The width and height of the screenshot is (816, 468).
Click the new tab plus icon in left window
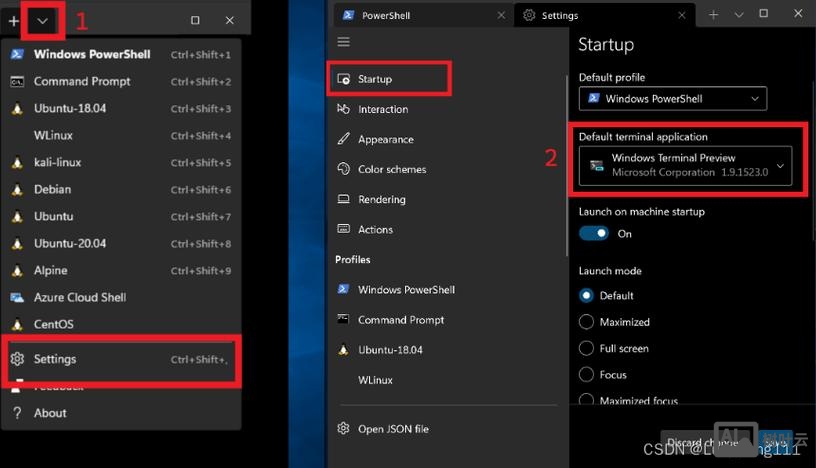14,20
